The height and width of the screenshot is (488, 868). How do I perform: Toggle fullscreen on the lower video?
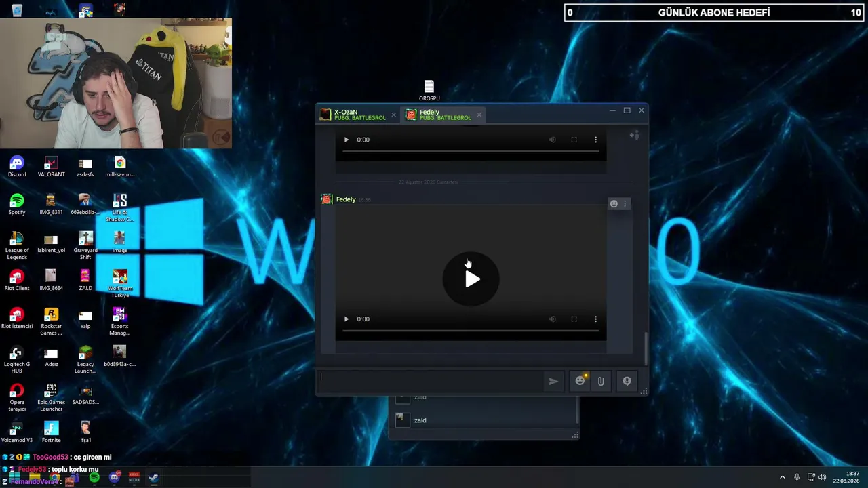coord(574,319)
